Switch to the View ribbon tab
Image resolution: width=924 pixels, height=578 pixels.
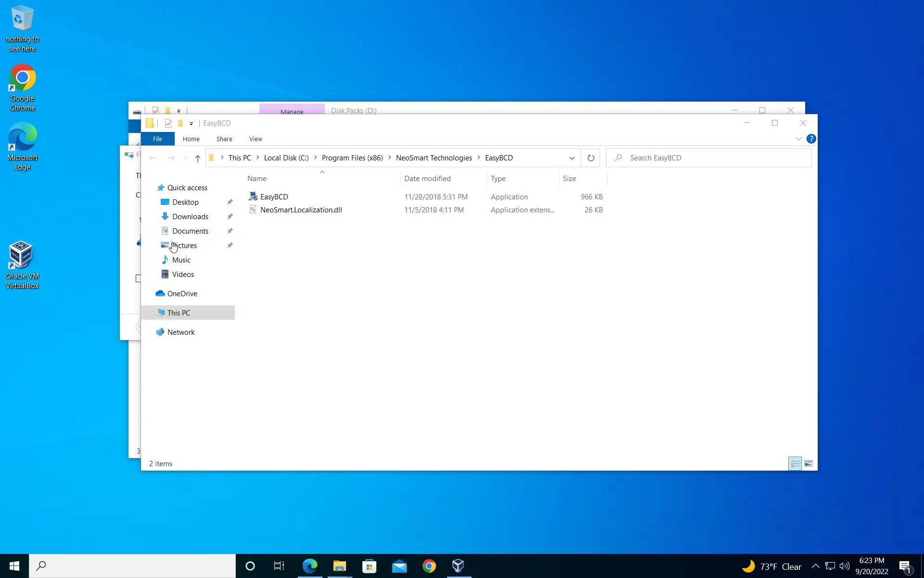(x=256, y=139)
